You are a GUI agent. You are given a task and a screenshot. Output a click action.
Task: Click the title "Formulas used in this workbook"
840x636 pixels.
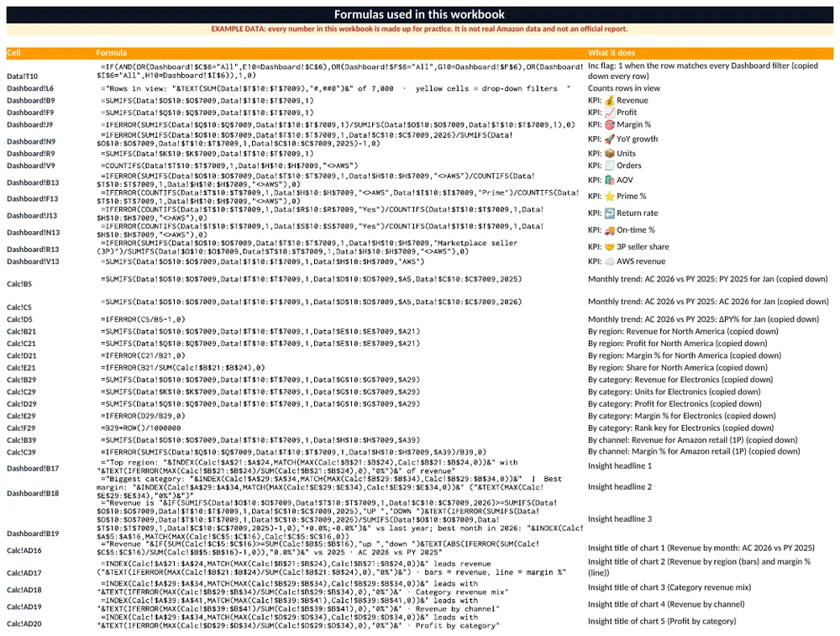coord(419,14)
